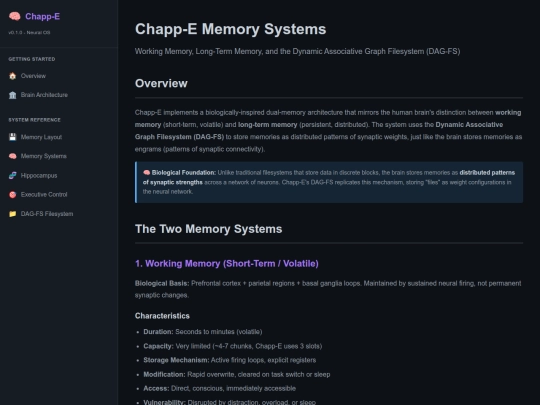
Task: Open the Hippocampus reference page
Action: [39, 175]
